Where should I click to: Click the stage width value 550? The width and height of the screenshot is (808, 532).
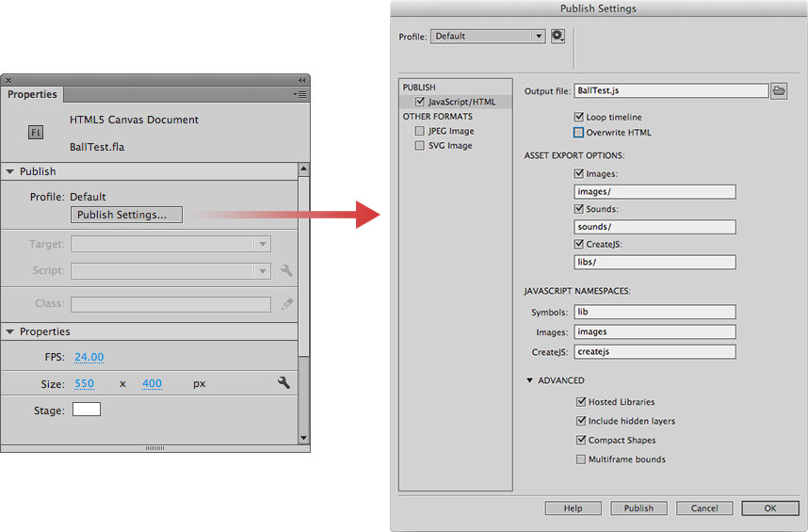pos(84,383)
